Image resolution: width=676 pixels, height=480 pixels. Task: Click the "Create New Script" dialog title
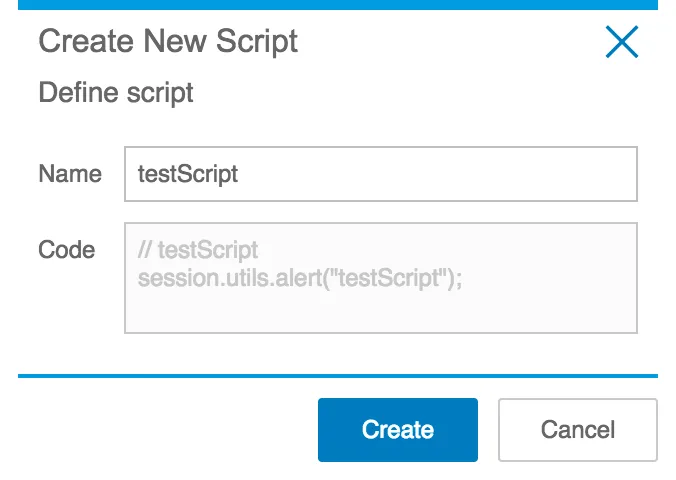click(x=168, y=42)
